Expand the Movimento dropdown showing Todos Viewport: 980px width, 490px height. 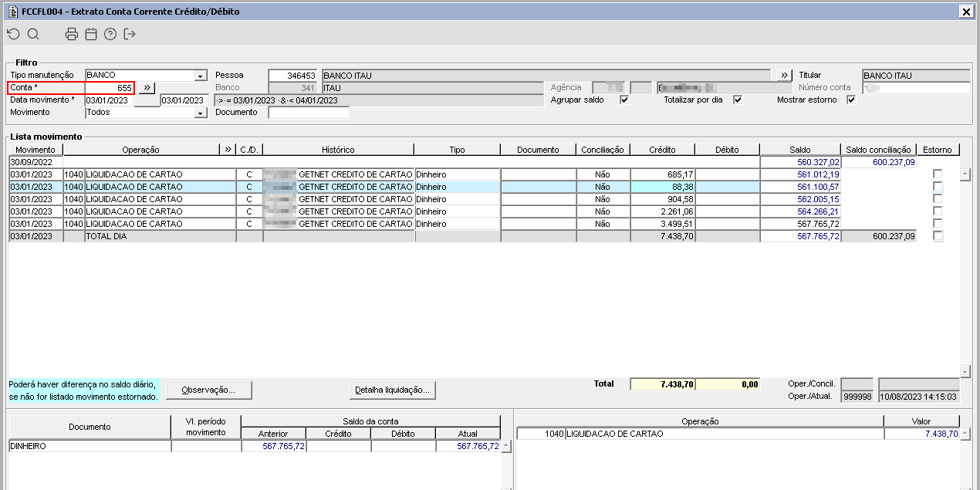pos(201,113)
